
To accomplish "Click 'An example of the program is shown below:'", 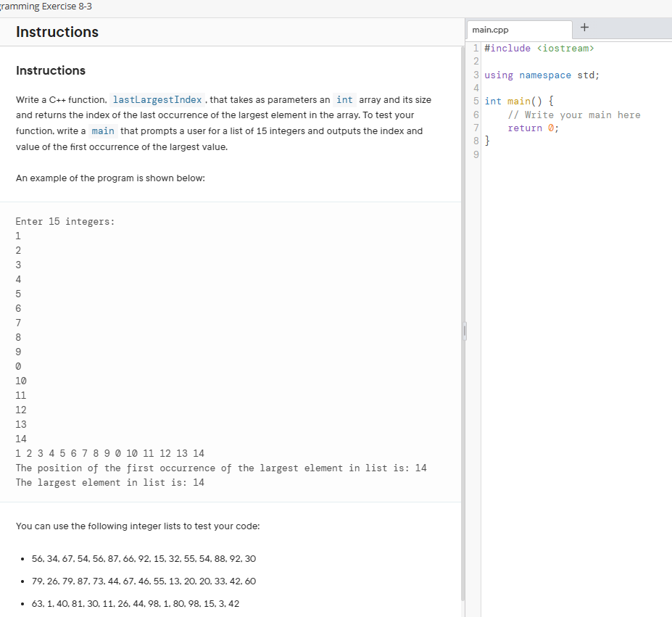I will click(111, 178).
